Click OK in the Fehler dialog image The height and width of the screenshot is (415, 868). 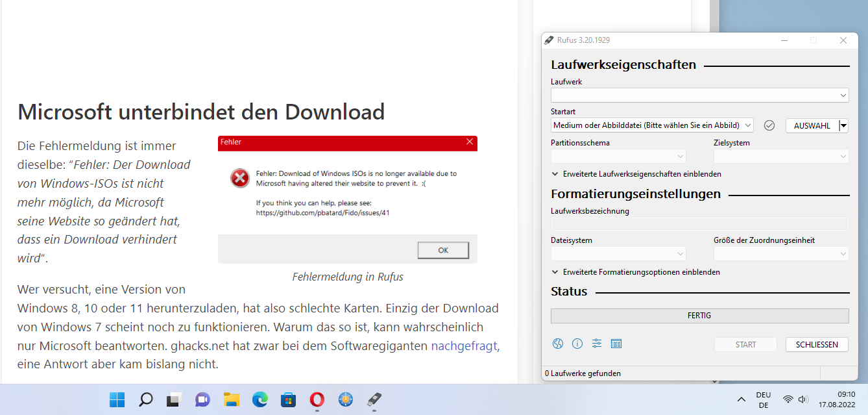pyautogui.click(x=443, y=250)
